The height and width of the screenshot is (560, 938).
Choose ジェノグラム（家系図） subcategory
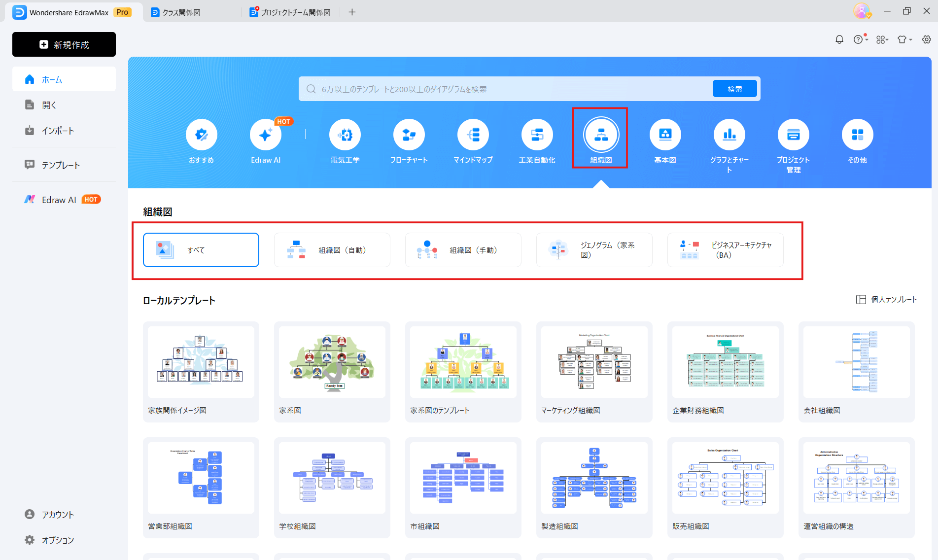(594, 250)
